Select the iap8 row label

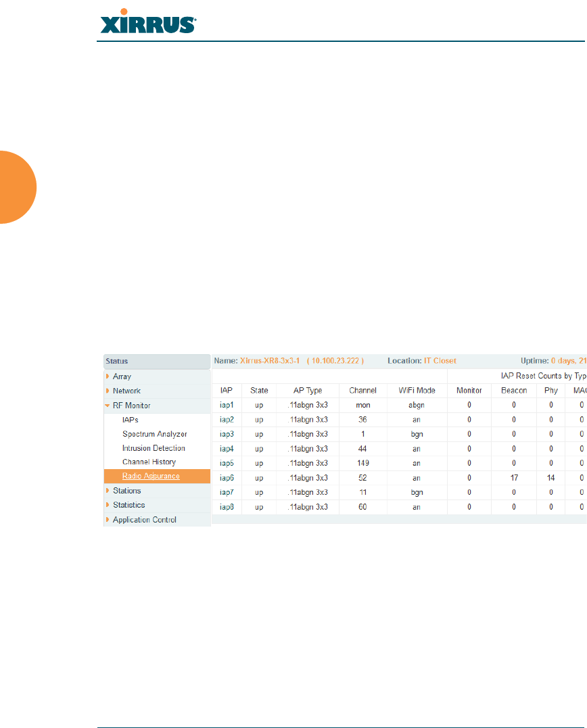point(227,507)
